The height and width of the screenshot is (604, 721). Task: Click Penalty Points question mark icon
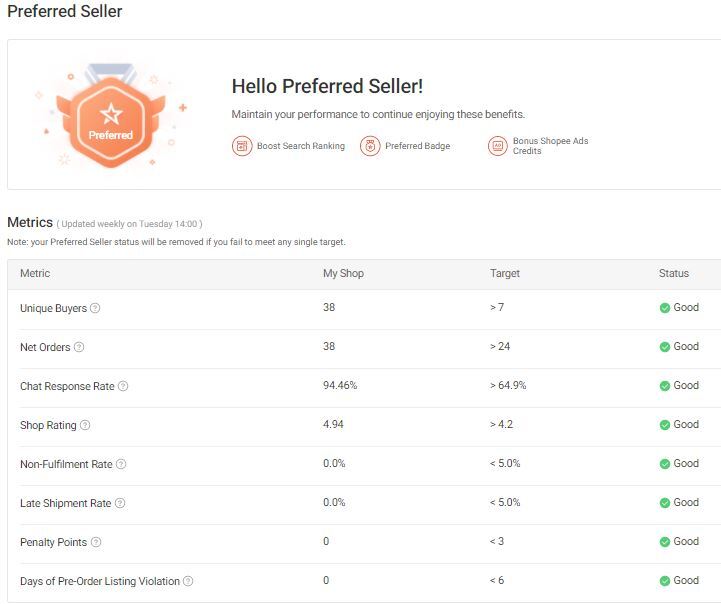[96, 542]
